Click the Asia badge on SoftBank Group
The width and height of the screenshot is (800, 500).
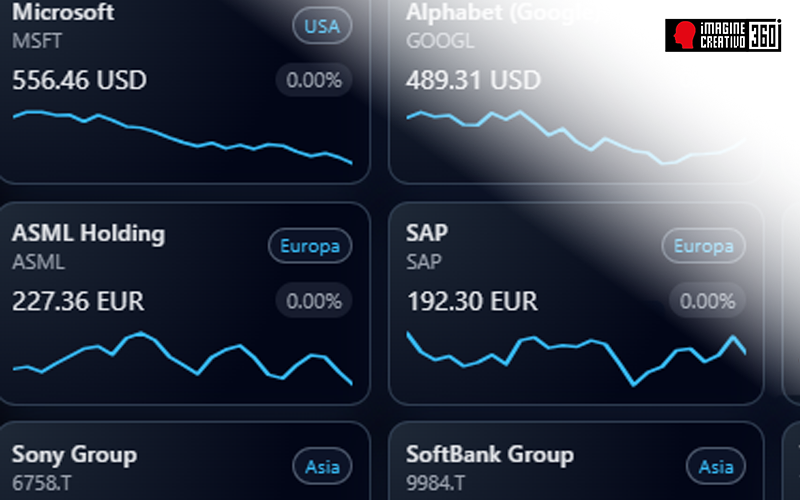point(716,466)
